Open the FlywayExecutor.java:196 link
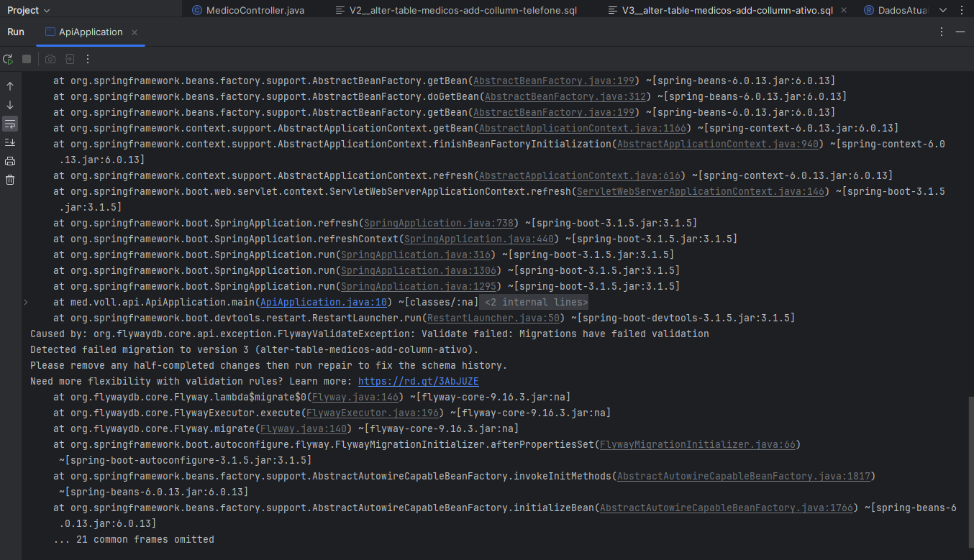Viewport: 974px width, 560px height. click(x=372, y=413)
